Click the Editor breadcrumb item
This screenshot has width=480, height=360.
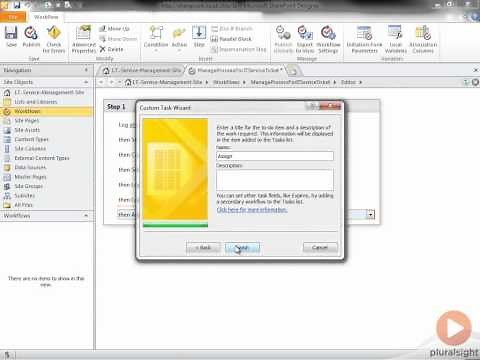(x=348, y=82)
